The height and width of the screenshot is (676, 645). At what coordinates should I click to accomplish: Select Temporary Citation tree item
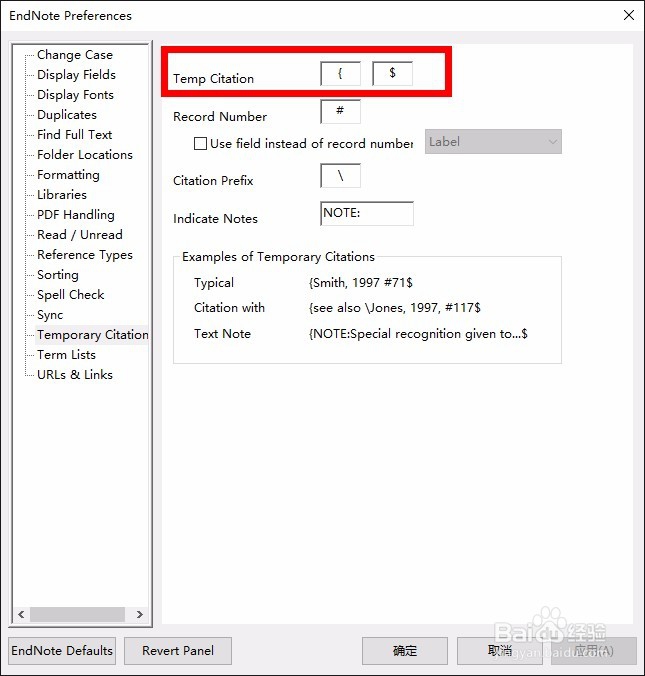pos(92,335)
